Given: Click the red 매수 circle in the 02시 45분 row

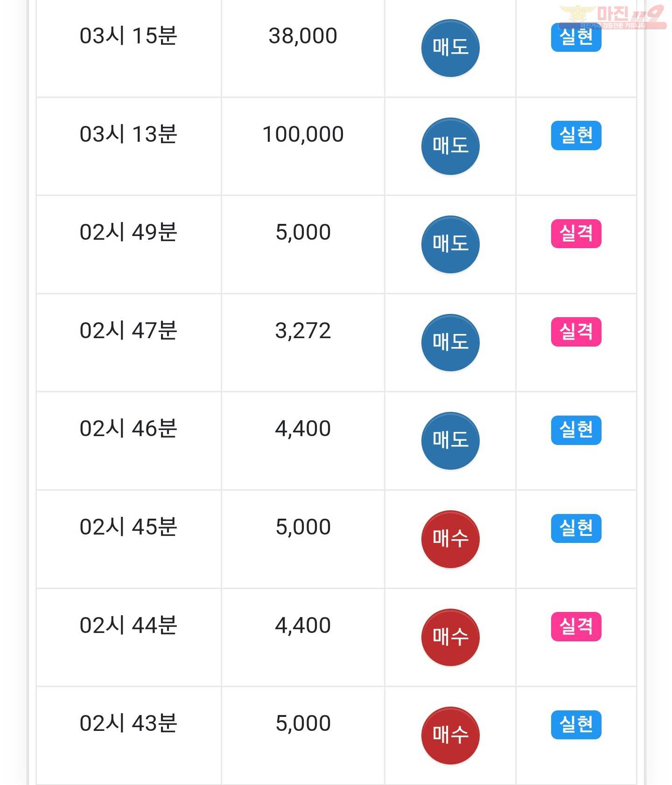Looking at the screenshot, I should (450, 539).
